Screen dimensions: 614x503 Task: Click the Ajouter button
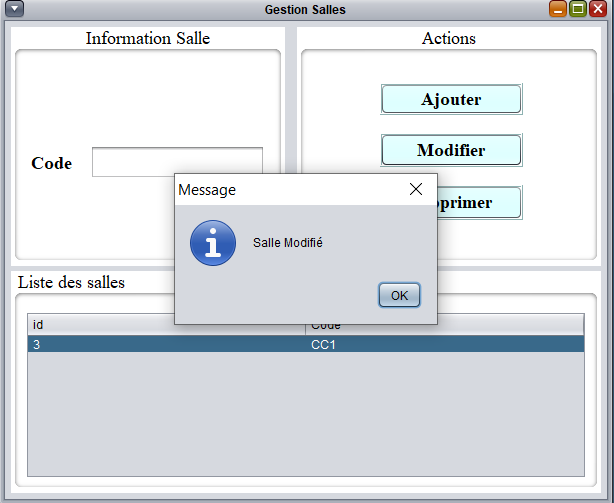[451, 99]
